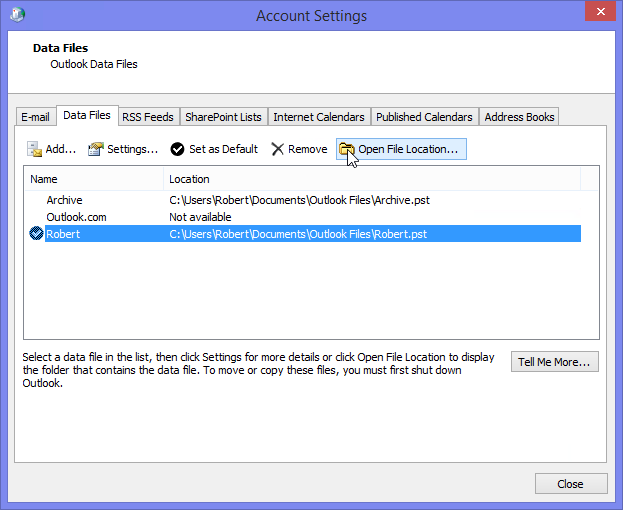Sort by the Location column header

click(372, 179)
